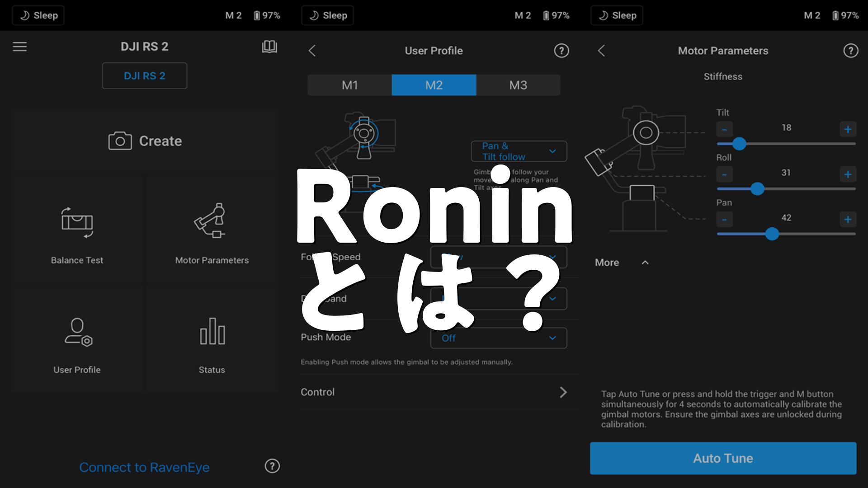Click the Tilt stiffness slider
Image resolution: width=868 pixels, height=488 pixels.
click(786, 144)
